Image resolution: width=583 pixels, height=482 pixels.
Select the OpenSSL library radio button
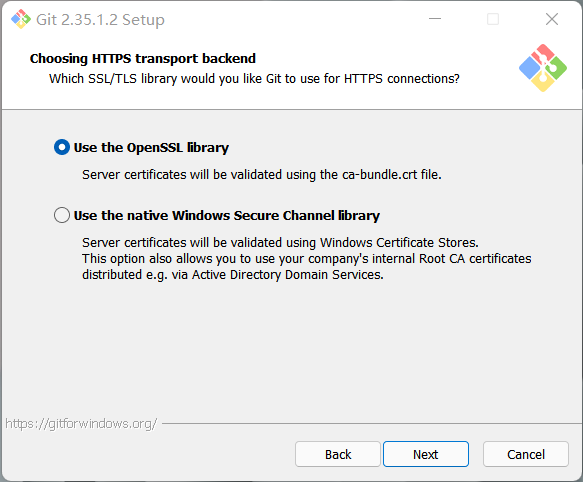tap(62, 147)
